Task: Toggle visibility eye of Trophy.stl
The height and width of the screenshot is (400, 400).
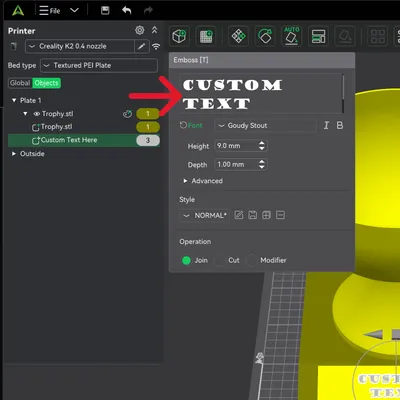Action: point(37,114)
